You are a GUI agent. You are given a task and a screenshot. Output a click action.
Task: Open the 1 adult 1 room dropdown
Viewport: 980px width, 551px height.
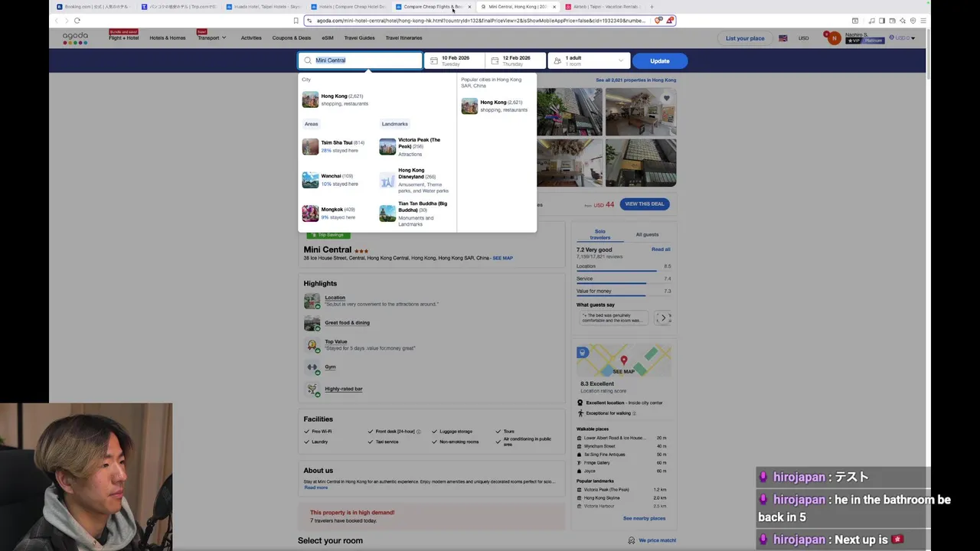tap(590, 60)
